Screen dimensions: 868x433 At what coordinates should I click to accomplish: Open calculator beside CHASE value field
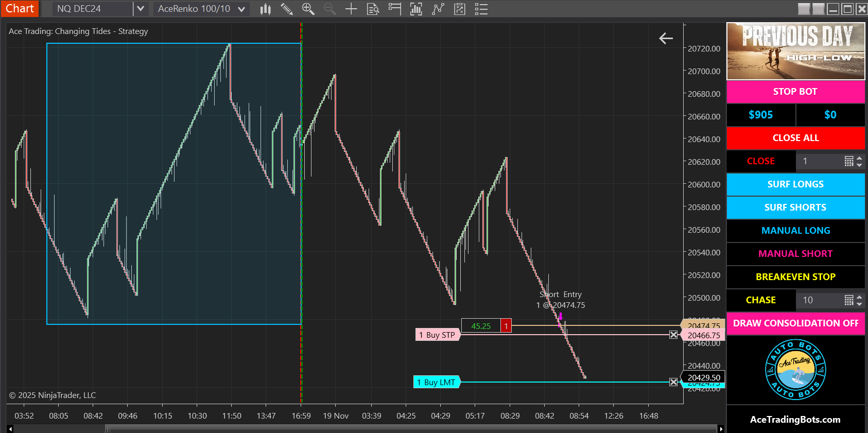pos(849,300)
